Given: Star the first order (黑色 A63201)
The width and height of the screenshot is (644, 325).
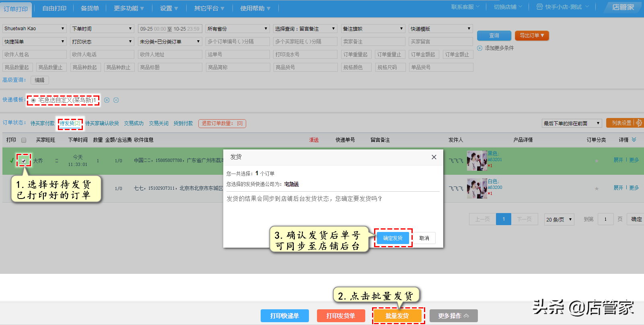Looking at the screenshot, I should pos(597,161).
